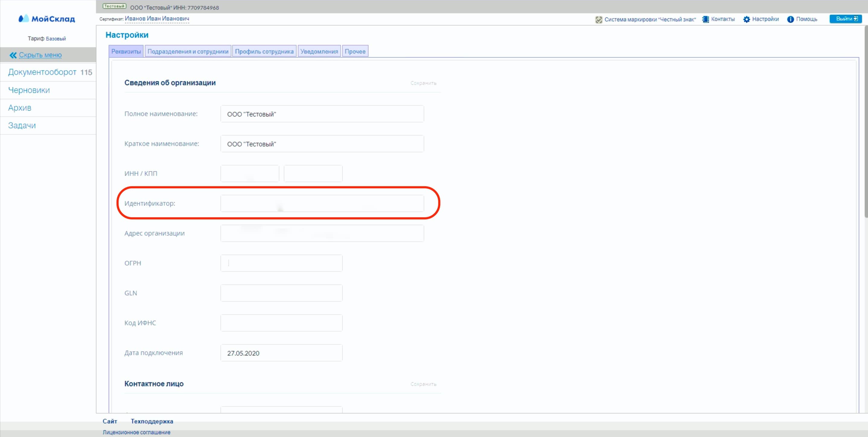Screen dimensions: 868x437
Task: Click the МойСклад logo icon
Action: tap(23, 18)
